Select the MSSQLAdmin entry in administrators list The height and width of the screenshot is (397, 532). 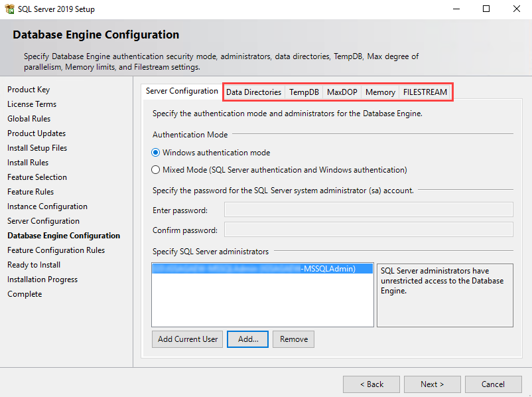click(262, 269)
